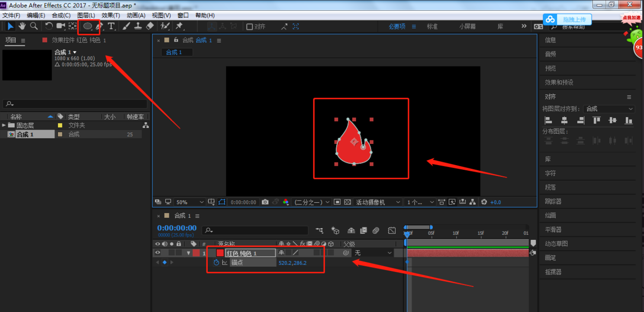Image resolution: width=644 pixels, height=312 pixels.
Task: Open the 图层(L) menu
Action: [x=86, y=15]
